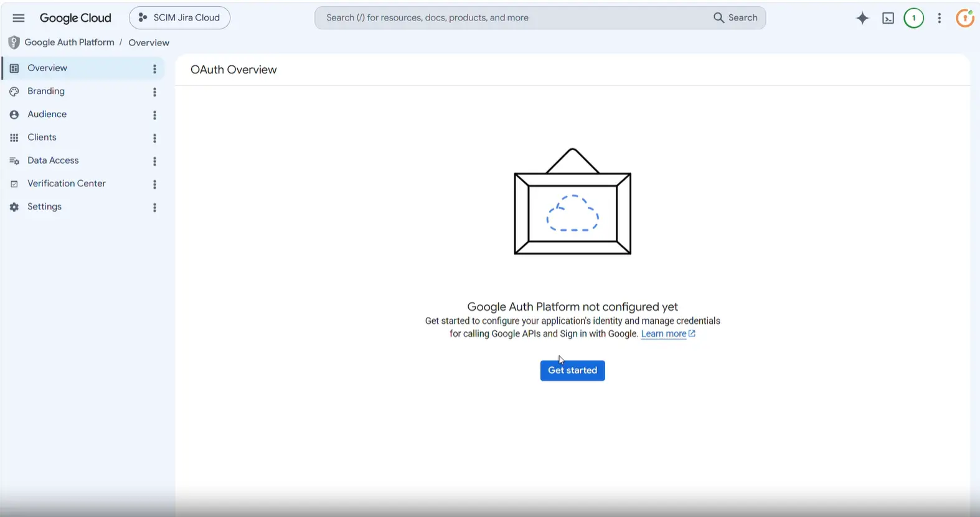Open three-dot menu beside Audience
Screen dimensions: 980x517
[x=154, y=115]
